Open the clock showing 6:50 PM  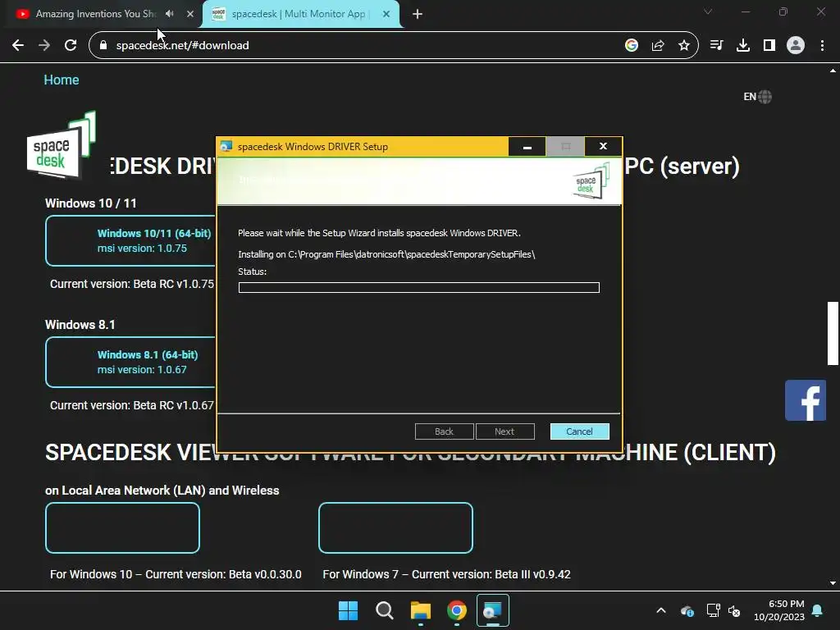click(779, 610)
